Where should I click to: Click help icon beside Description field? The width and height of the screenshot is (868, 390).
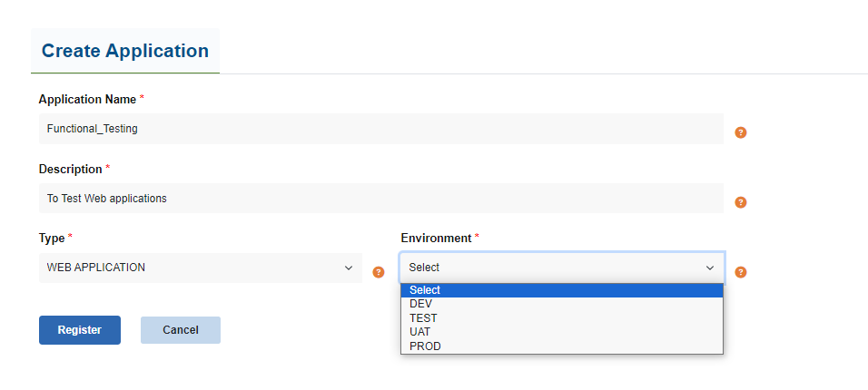pos(740,202)
